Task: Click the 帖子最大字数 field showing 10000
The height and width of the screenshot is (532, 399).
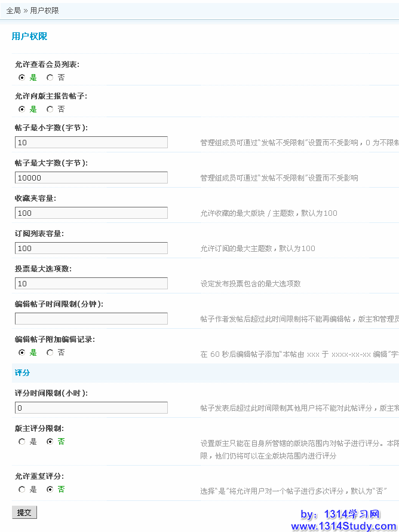Action: click(x=91, y=178)
